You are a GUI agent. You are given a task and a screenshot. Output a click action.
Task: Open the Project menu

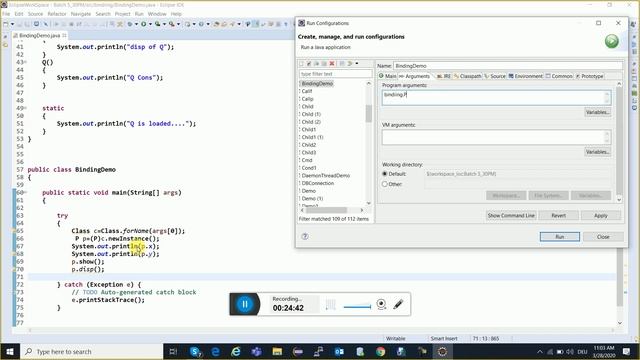coord(122,14)
